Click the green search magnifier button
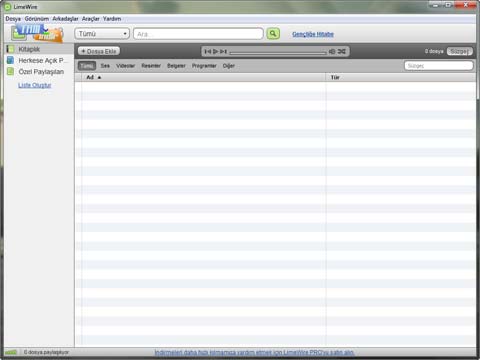Screen dimensions: 480x360 click(x=273, y=34)
